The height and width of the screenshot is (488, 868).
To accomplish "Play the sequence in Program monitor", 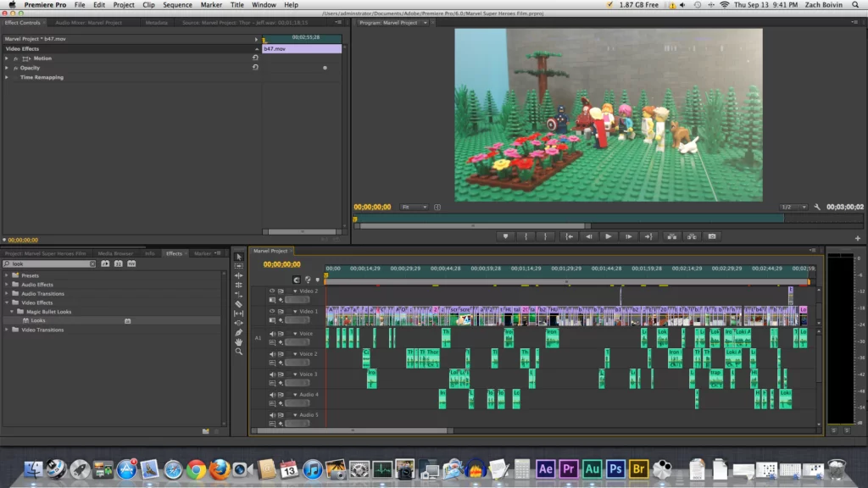I will (x=609, y=237).
